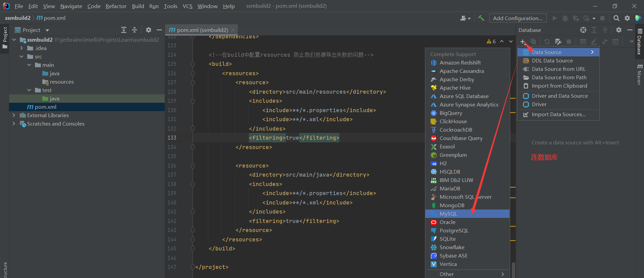This screenshot has height=278, width=644.
Task: Open Data Source Properties wrench icon
Action: point(558,42)
